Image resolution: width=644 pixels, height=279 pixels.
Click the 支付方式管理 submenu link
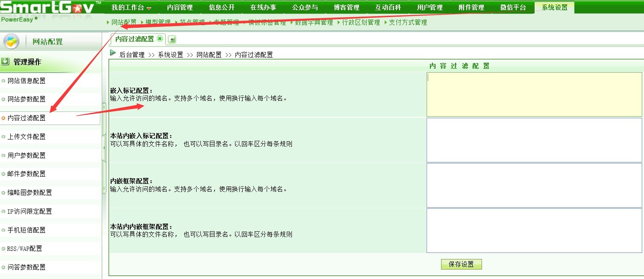tap(408, 23)
